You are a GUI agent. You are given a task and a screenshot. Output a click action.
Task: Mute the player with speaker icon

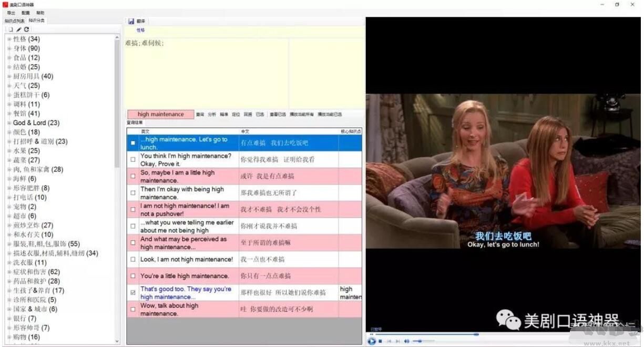pyautogui.click(x=406, y=341)
